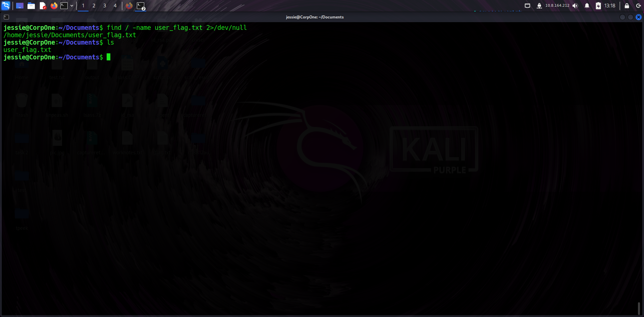This screenshot has height=317, width=644.
Task: Select workspace 1 in the pager
Action: coord(83,6)
